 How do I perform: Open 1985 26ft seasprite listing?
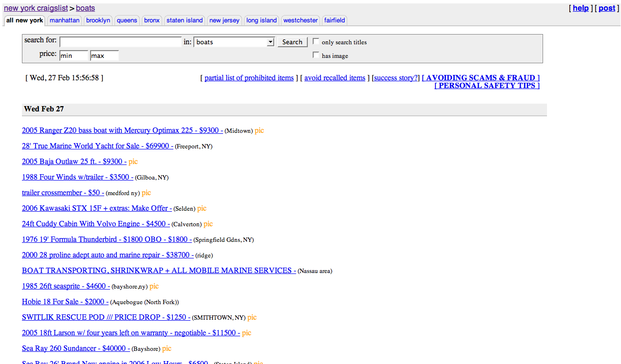pos(66,286)
